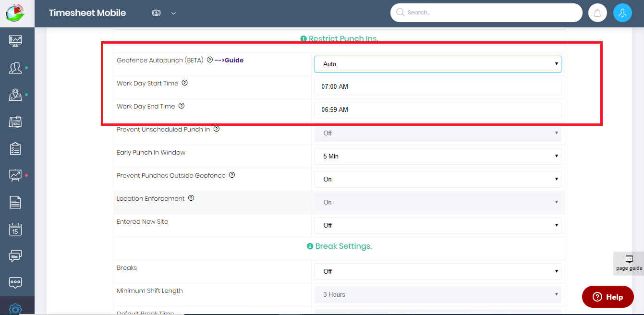Image resolution: width=644 pixels, height=315 pixels.
Task: Open Prevent Unscheduled Punch In dropdown
Action: 437,133
